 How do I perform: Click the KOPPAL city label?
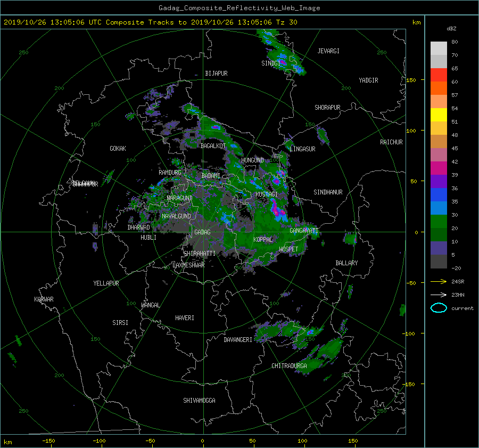[x=263, y=240]
